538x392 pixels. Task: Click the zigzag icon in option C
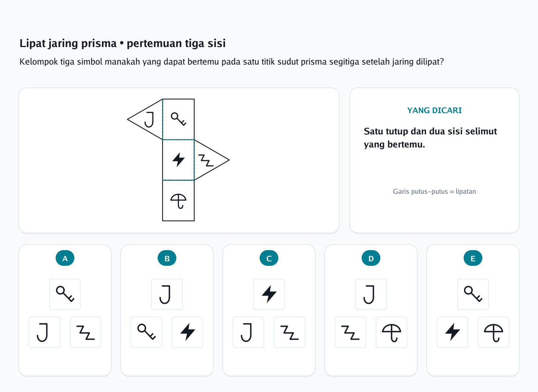(290, 332)
